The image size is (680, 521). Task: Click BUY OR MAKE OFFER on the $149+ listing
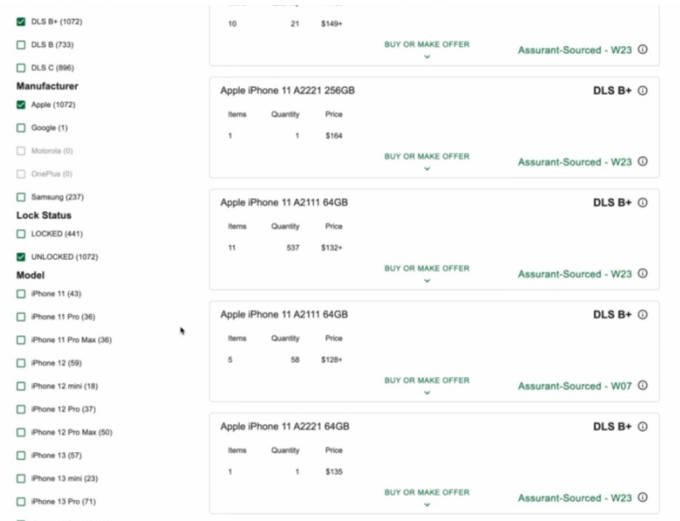tap(427, 44)
